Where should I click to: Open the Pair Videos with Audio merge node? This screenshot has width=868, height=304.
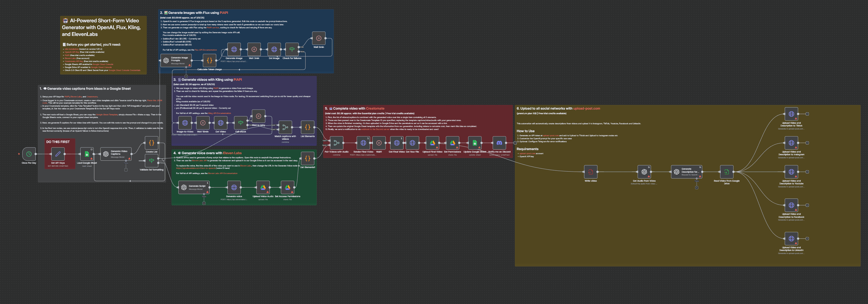(x=336, y=143)
